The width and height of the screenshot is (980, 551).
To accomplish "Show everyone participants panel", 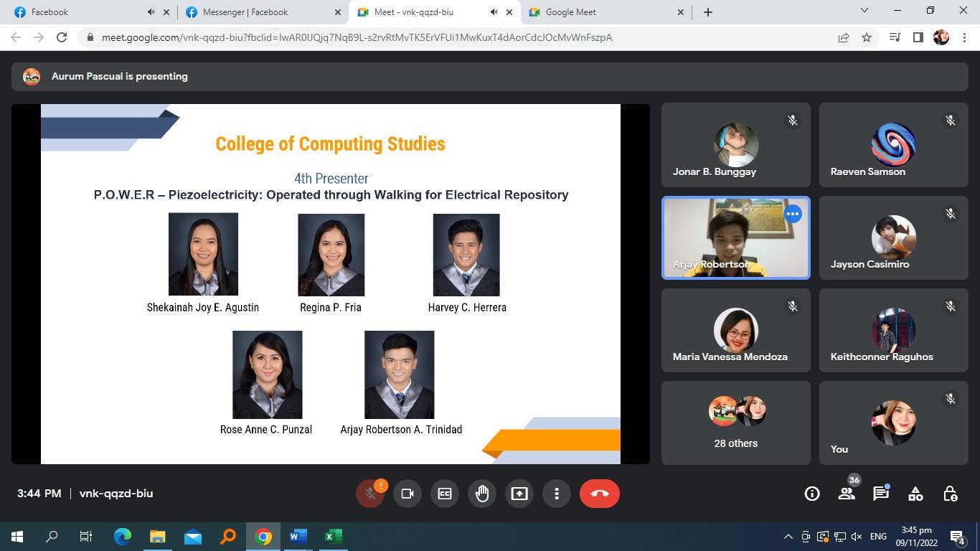I will [x=847, y=494].
